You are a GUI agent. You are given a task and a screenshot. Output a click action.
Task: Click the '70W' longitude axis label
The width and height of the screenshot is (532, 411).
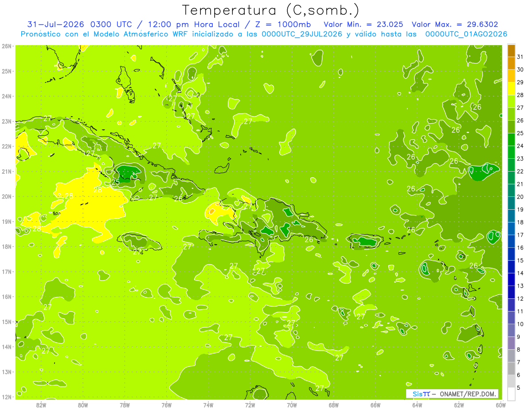[x=292, y=405]
